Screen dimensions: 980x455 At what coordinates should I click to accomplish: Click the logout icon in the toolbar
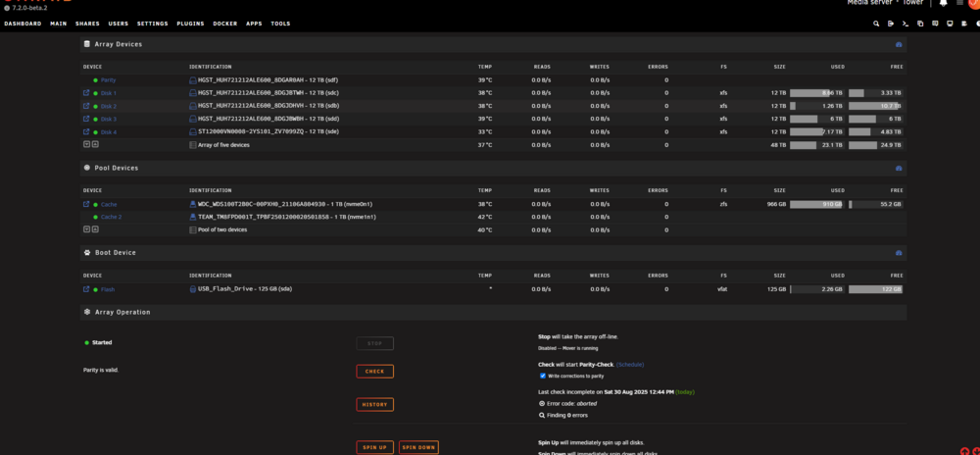pyautogui.click(x=891, y=24)
